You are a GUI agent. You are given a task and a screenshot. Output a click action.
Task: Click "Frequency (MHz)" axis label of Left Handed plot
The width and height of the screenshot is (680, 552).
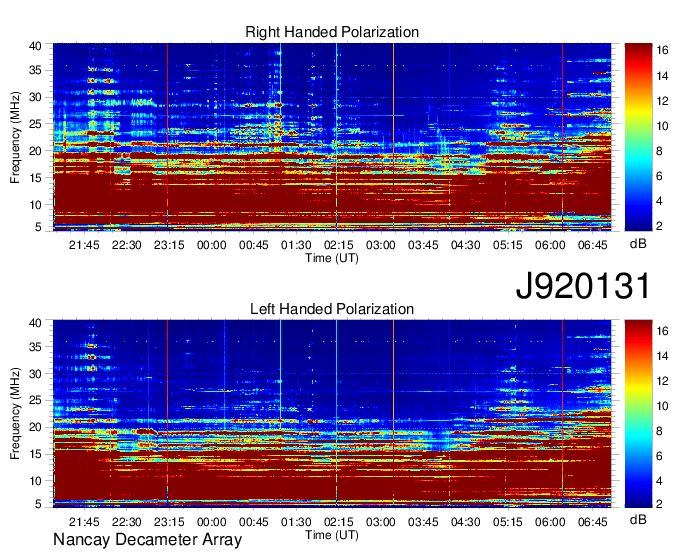(15, 414)
